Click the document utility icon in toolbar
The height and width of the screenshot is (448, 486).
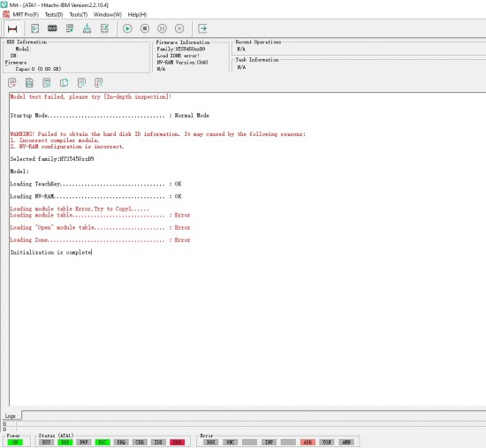[34, 28]
